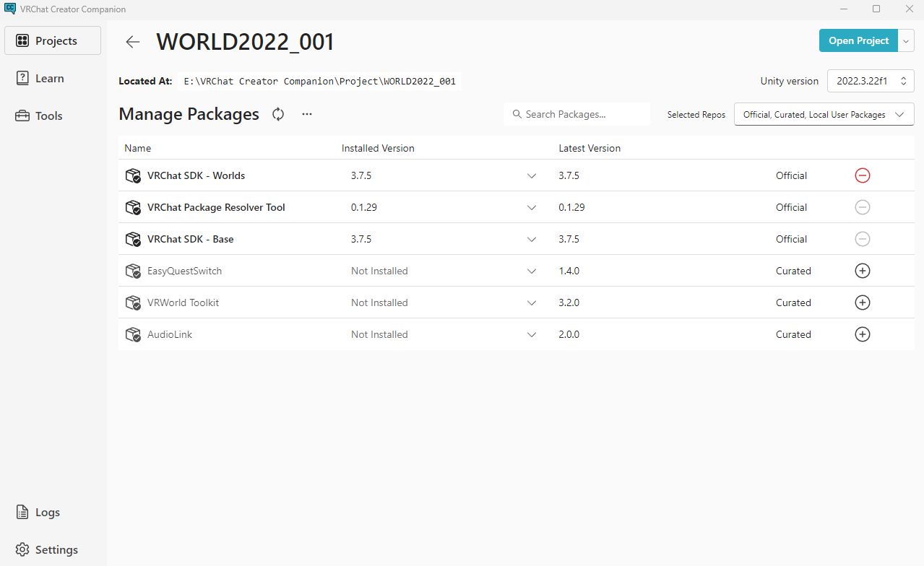Minimize the Creator Companion window
The image size is (924, 566).
(843, 9)
